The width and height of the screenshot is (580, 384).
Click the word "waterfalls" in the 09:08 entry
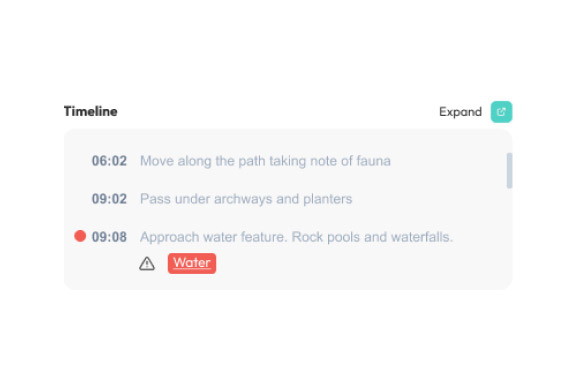click(x=421, y=237)
